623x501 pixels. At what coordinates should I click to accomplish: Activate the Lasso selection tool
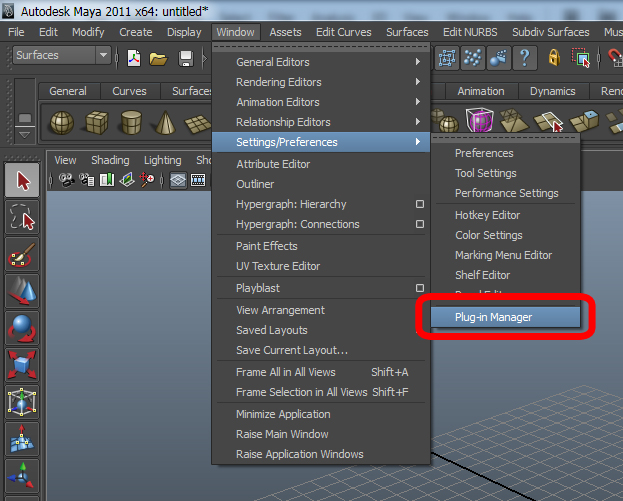tap(22, 217)
